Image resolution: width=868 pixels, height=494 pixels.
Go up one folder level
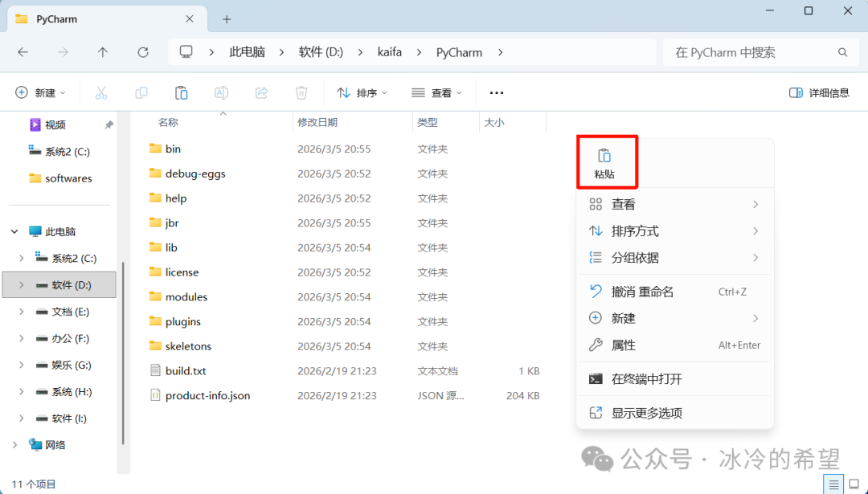pos(103,52)
